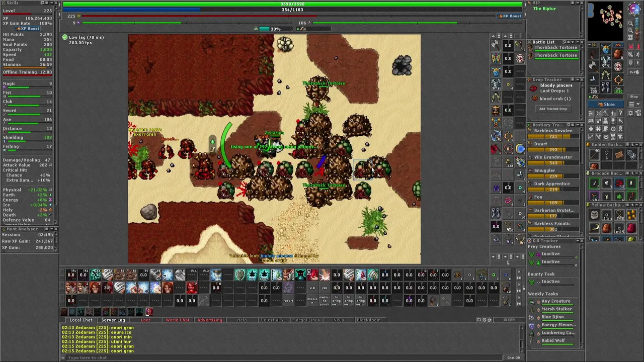Minimize the Bestiary Tracker panel
The image size is (644, 362).
coord(578,125)
